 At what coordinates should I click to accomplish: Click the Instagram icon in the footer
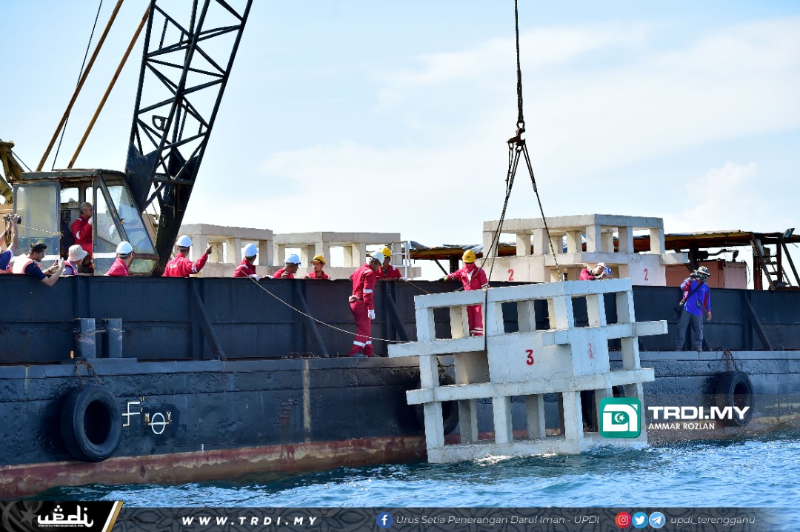tap(623, 520)
